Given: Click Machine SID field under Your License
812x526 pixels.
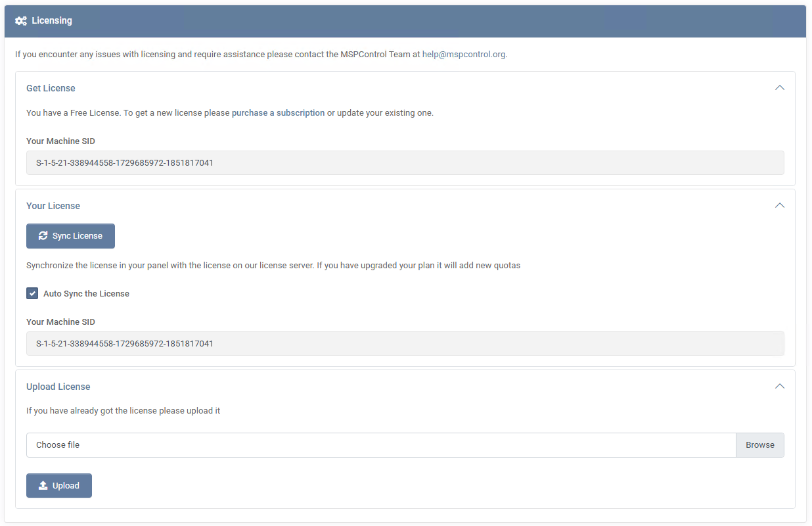Looking at the screenshot, I should pos(405,343).
